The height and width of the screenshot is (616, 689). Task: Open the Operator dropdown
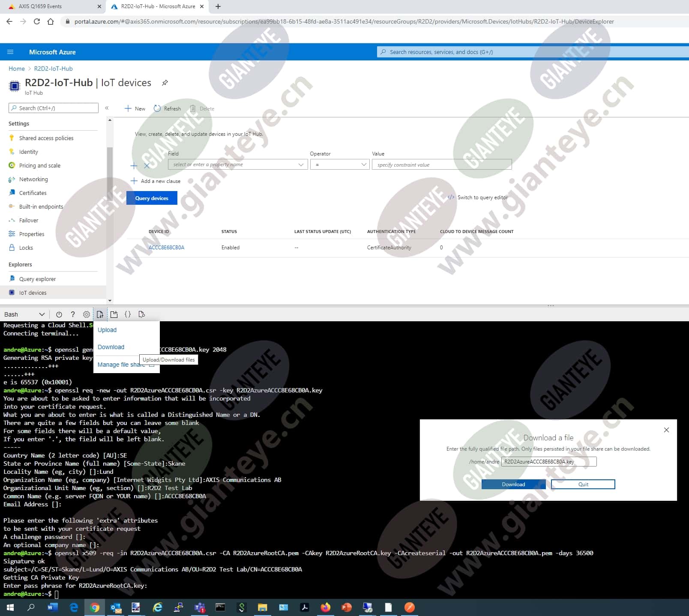click(340, 164)
